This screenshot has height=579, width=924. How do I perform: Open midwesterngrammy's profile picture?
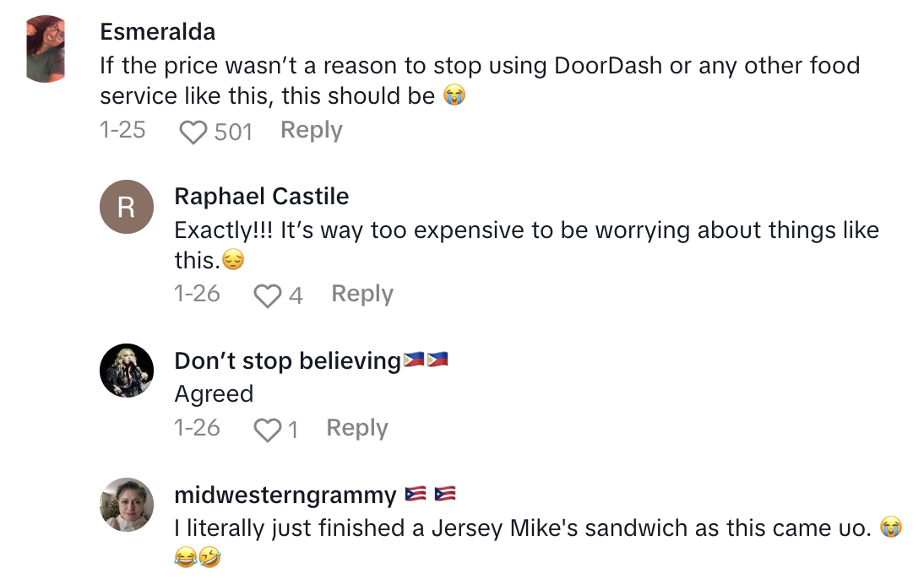coord(127,505)
